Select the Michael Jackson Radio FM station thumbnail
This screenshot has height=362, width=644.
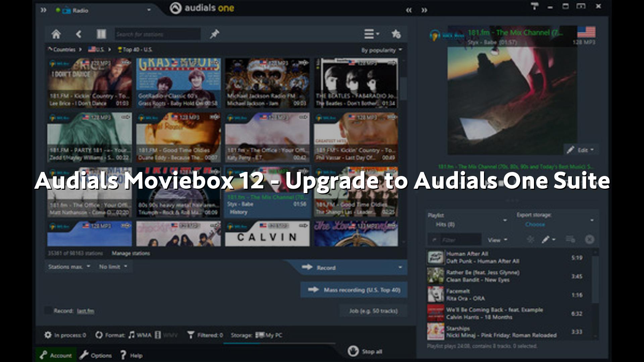(x=267, y=83)
